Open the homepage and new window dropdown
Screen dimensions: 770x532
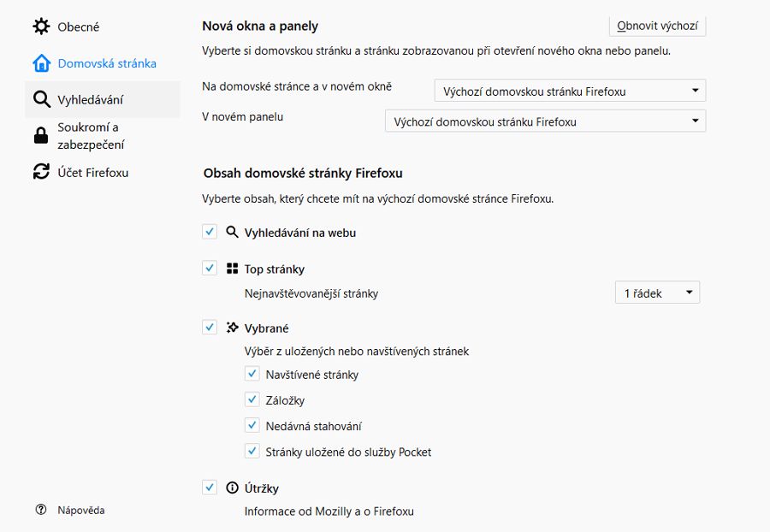570,91
